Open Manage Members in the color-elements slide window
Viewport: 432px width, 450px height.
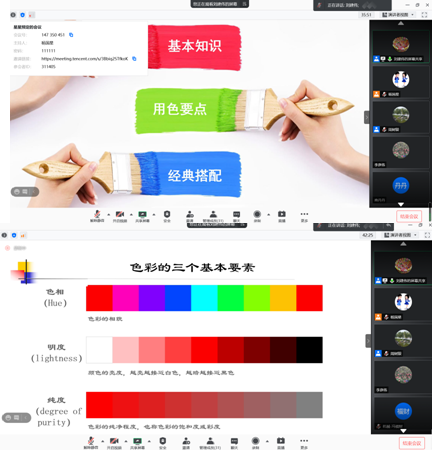click(210, 443)
